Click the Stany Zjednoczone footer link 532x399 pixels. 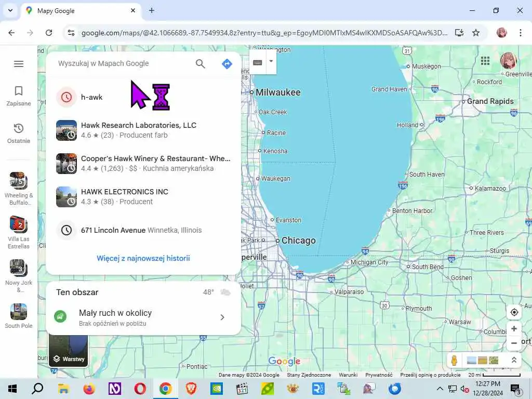pyautogui.click(x=309, y=375)
